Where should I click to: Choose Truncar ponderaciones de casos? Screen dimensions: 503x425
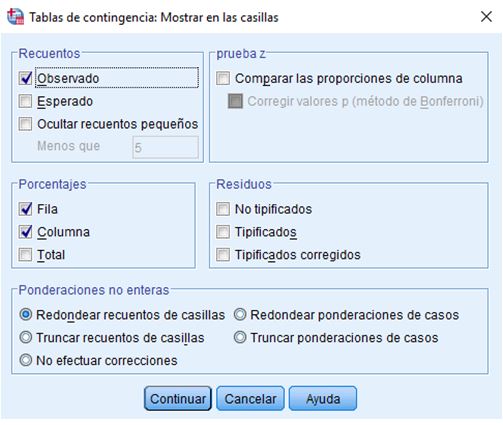pos(240,337)
